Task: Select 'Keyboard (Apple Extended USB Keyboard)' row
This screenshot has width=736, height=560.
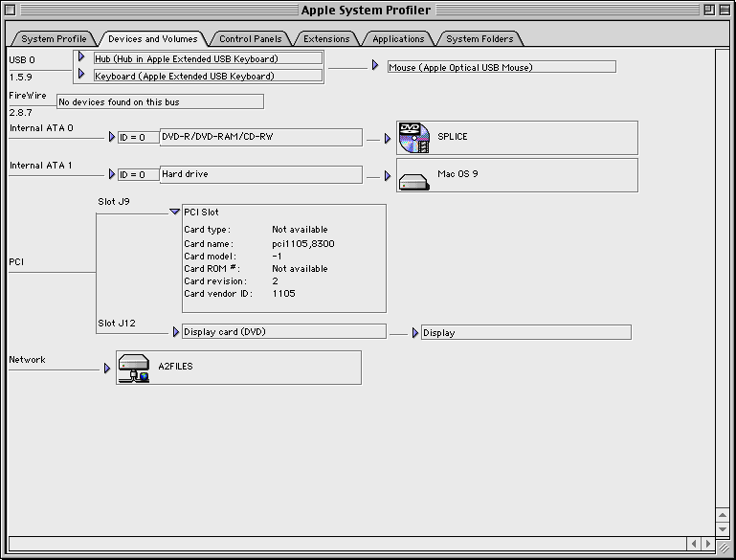Action: 208,76
